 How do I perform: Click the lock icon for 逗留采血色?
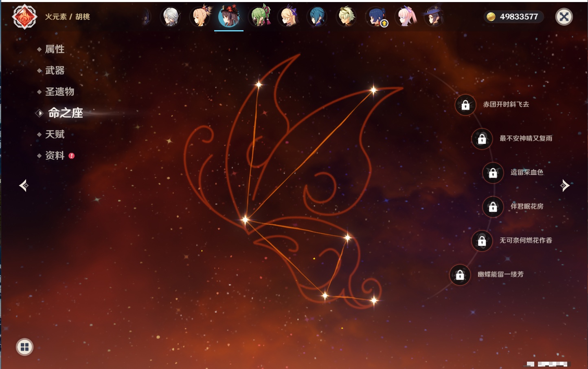493,172
